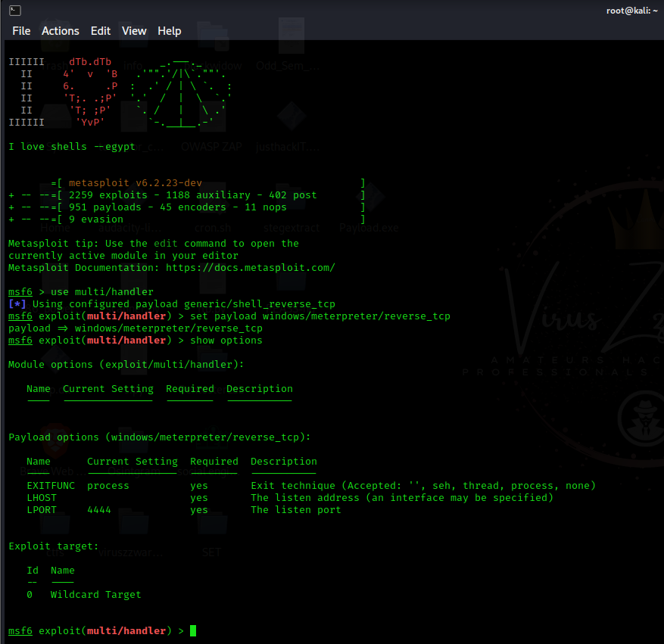
Task: Open the View menu
Action: (x=134, y=31)
